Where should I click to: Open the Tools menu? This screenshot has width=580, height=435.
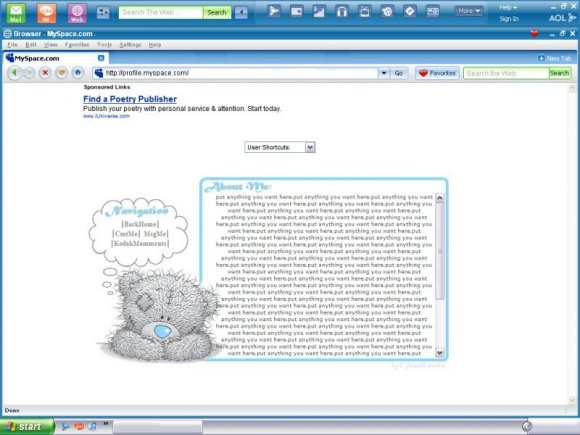104,45
